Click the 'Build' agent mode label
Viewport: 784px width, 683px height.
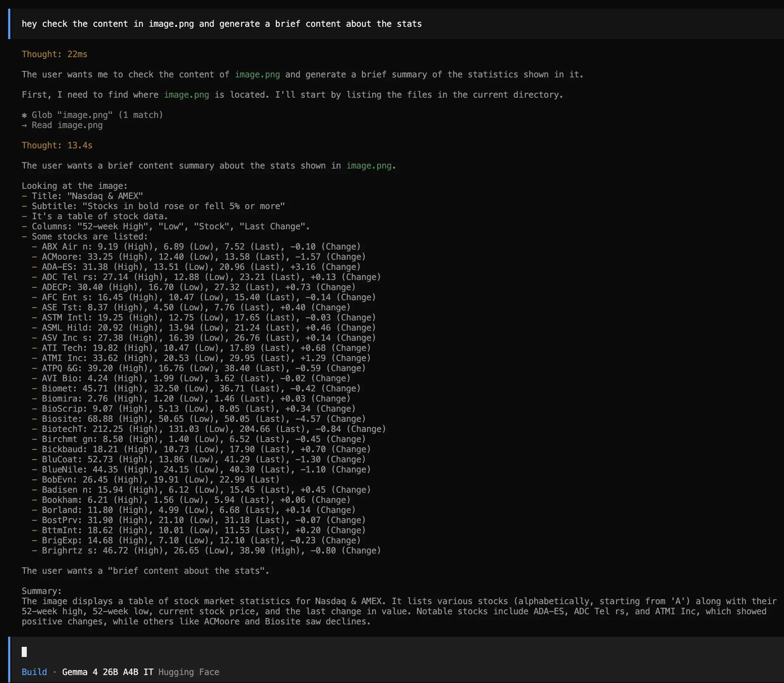click(34, 672)
